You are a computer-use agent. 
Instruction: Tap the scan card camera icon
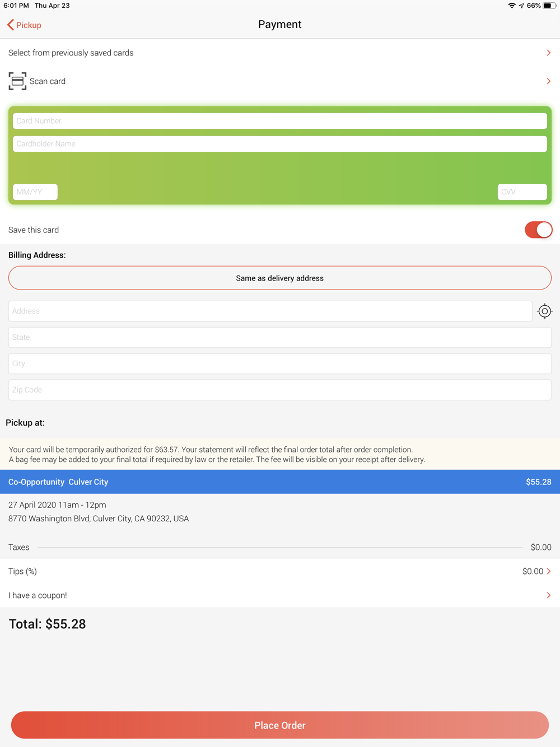(17, 81)
